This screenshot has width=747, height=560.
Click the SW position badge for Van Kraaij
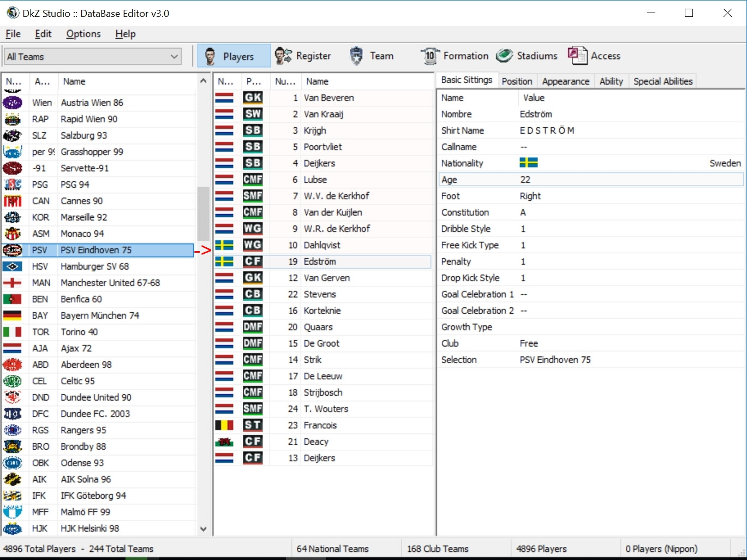[253, 114]
